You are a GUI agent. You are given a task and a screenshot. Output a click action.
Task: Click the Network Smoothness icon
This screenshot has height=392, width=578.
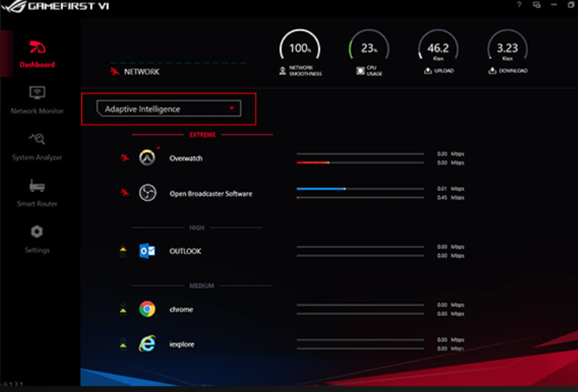[x=282, y=71]
